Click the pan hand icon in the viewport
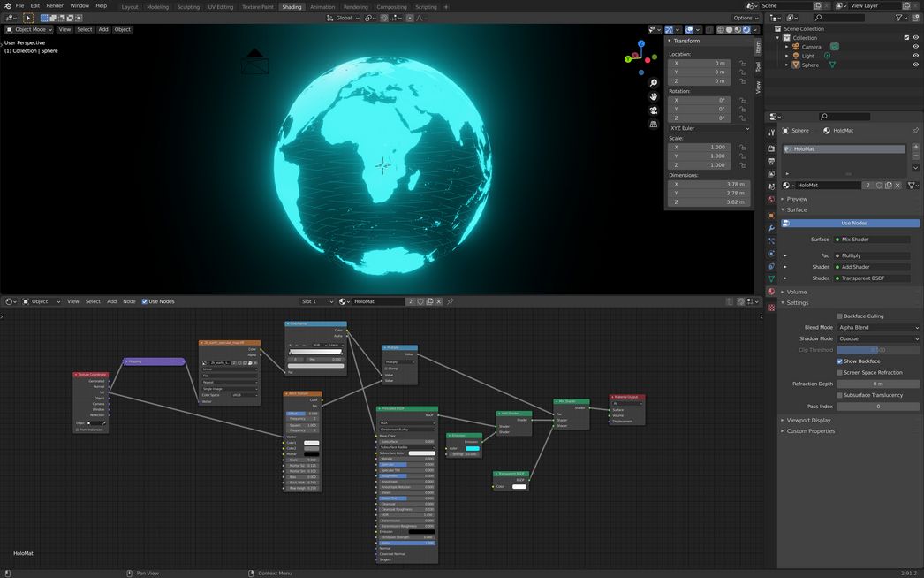Viewport: 924px width, 578px height. click(x=653, y=96)
